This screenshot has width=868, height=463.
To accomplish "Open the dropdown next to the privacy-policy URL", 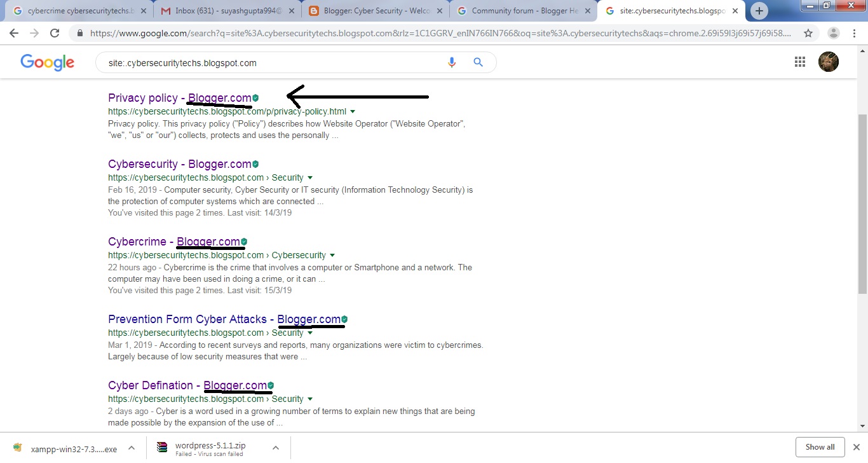I will coord(353,111).
